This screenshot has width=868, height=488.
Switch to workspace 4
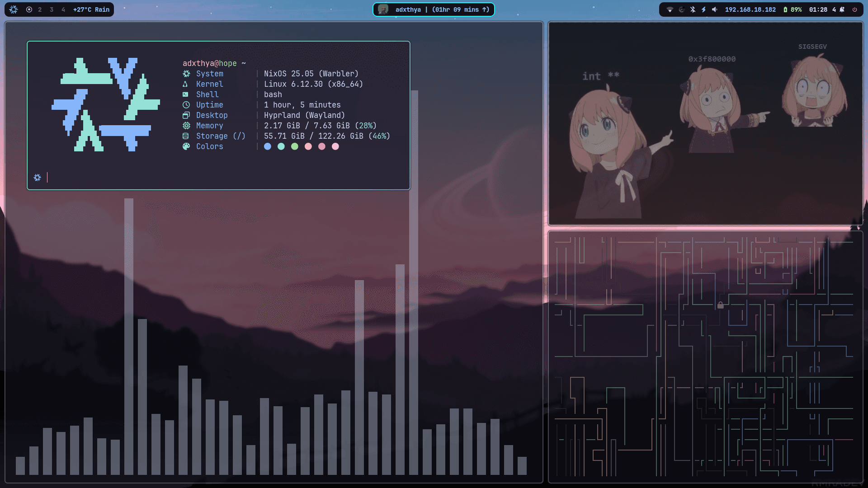(x=63, y=9)
